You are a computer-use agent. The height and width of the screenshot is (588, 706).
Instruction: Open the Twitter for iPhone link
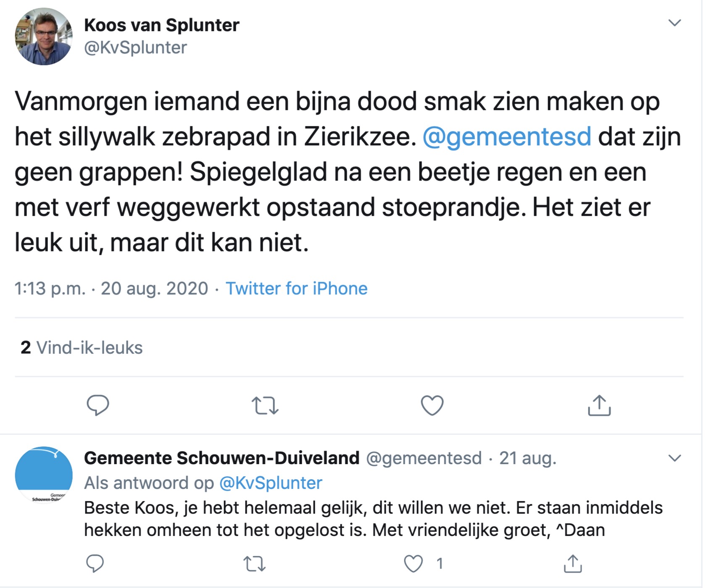296,289
